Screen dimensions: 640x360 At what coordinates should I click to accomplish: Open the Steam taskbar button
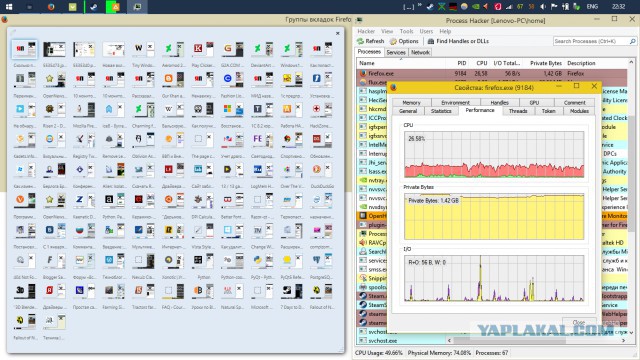[x=94, y=7]
